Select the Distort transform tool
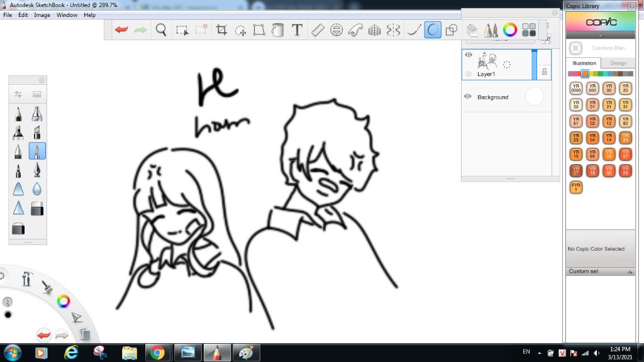Image resolution: width=644 pixels, height=362 pixels. click(x=258, y=30)
